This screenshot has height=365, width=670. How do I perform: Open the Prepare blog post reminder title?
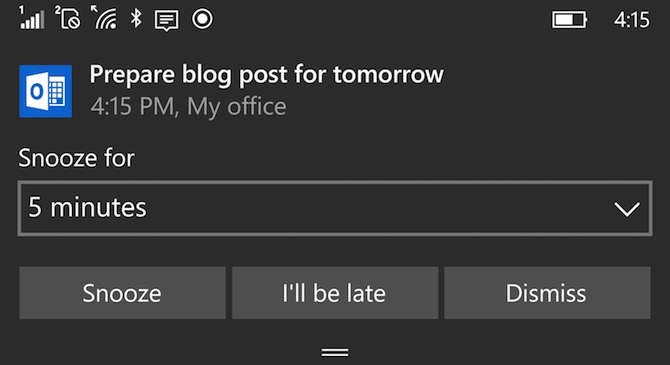267,75
